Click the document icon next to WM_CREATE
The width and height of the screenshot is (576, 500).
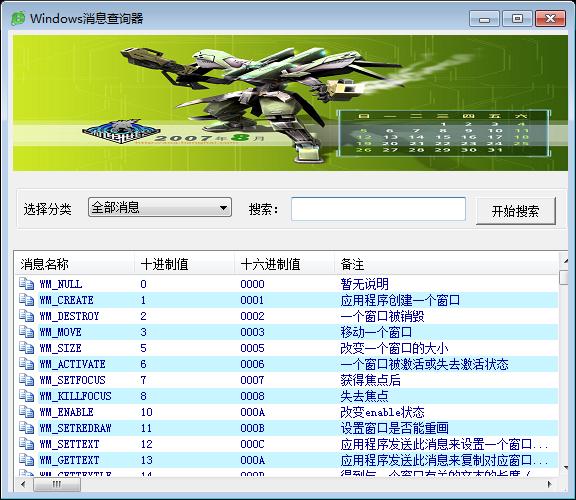pyautogui.click(x=26, y=300)
